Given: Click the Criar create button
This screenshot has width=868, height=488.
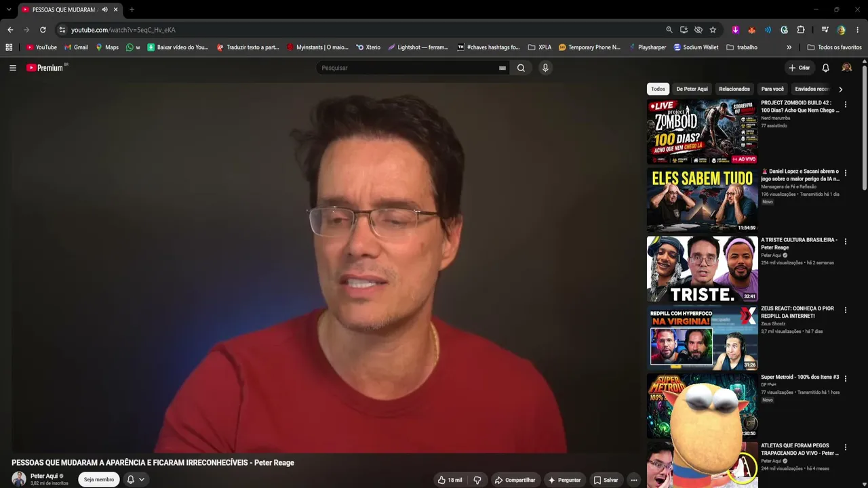Looking at the screenshot, I should click(x=800, y=68).
